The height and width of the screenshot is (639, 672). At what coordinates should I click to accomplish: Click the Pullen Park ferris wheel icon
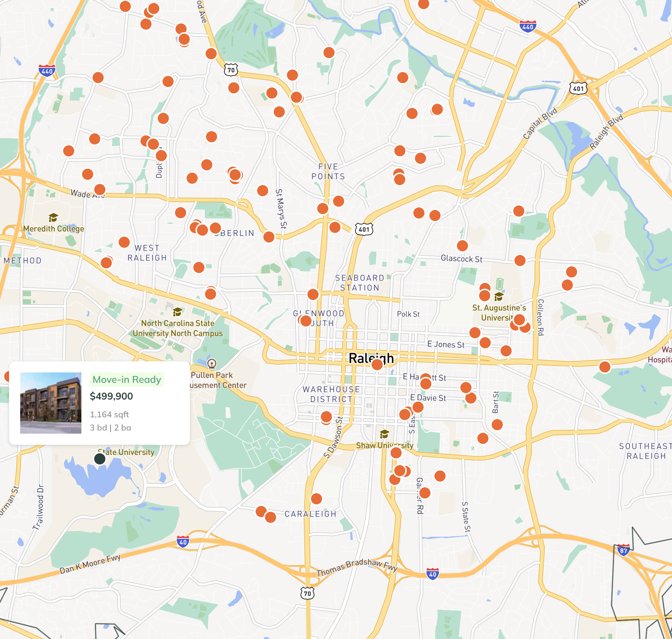pos(212,364)
